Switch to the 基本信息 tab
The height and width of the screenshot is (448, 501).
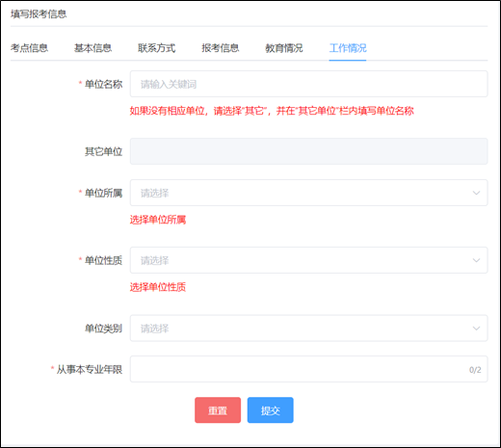92,48
